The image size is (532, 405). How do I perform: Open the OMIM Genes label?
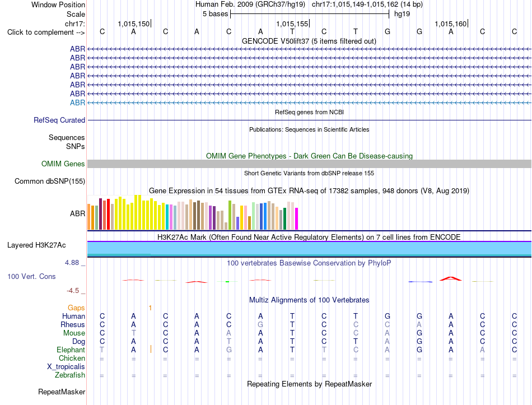pyautogui.click(x=63, y=164)
